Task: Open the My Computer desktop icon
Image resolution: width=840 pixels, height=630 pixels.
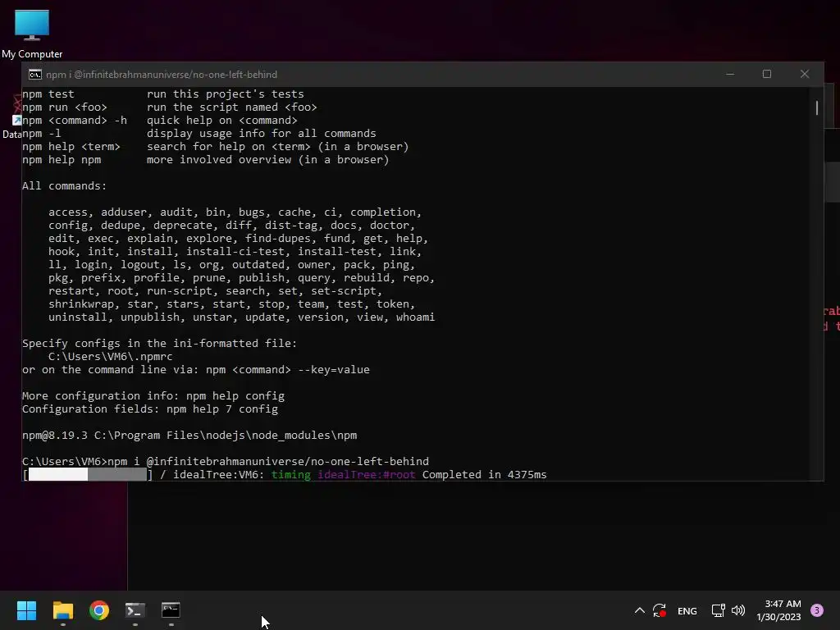Action: coord(32,34)
